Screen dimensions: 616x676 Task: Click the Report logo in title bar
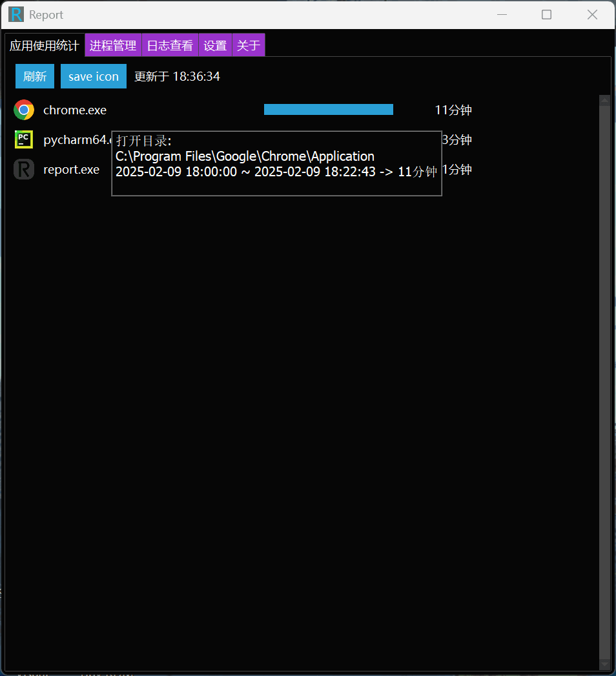(16, 14)
